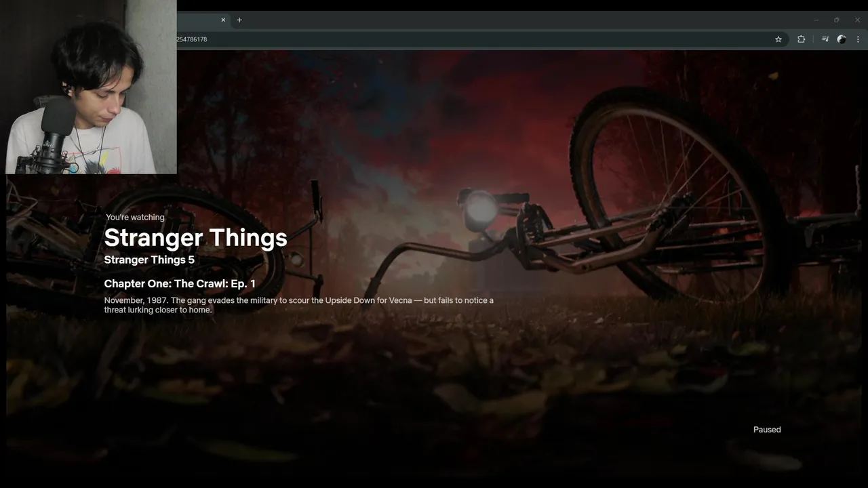Click the 'You're watching' label
This screenshot has width=868, height=488.
(x=135, y=217)
